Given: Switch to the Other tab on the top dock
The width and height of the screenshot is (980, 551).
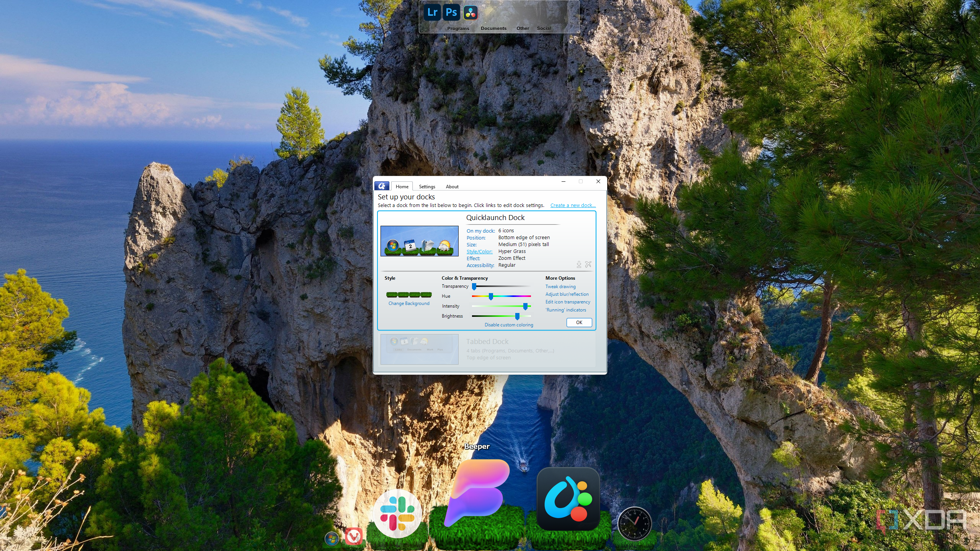Looking at the screenshot, I should coord(523,28).
